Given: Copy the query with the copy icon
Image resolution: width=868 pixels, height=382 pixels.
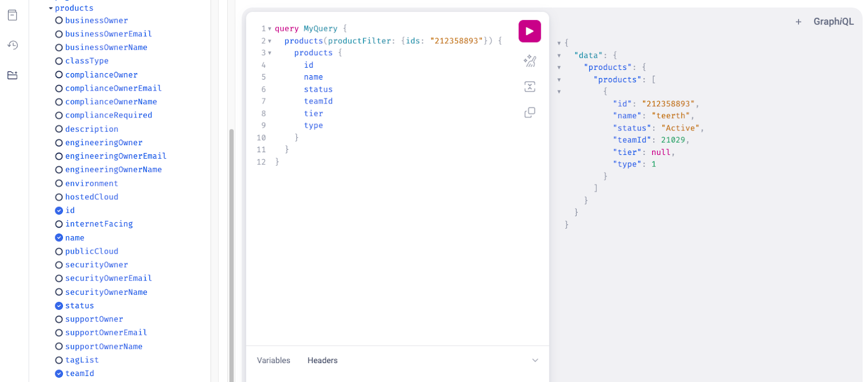Looking at the screenshot, I should tap(529, 113).
